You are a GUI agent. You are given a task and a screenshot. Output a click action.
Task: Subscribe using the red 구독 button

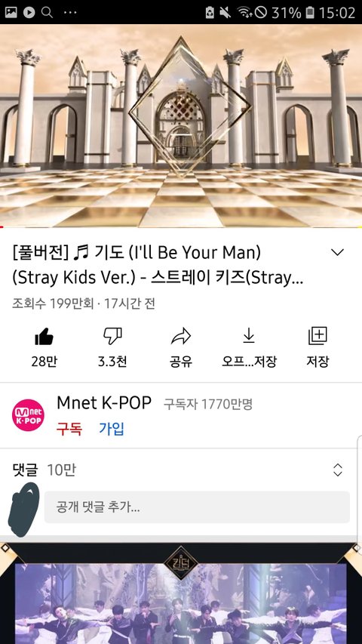click(x=69, y=429)
